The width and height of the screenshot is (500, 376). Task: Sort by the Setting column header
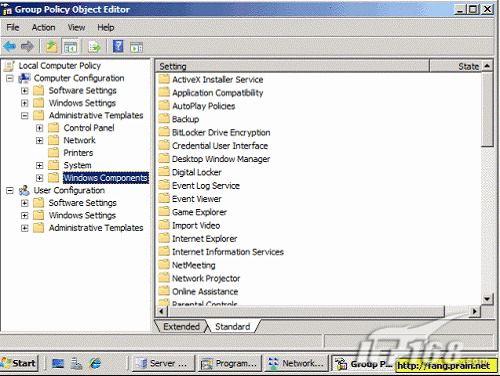click(292, 66)
